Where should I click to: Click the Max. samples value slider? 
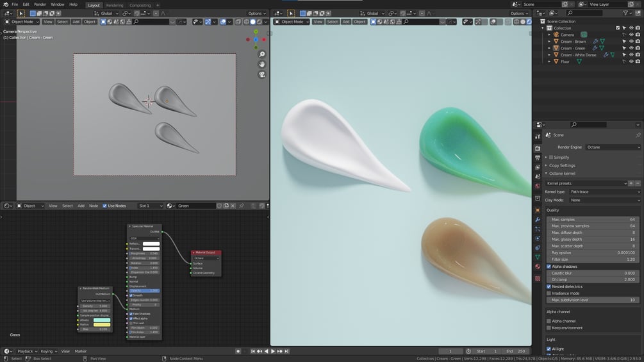[593, 220]
